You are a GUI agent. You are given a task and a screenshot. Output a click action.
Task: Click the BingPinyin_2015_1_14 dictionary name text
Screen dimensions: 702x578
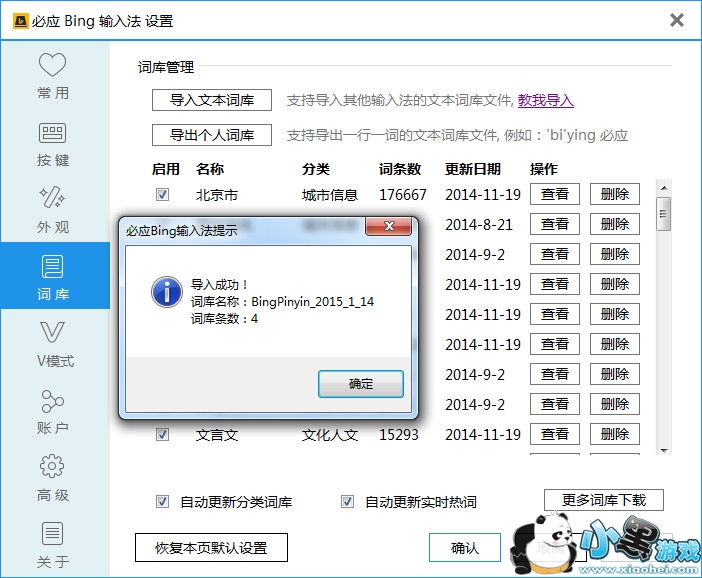[312, 302]
